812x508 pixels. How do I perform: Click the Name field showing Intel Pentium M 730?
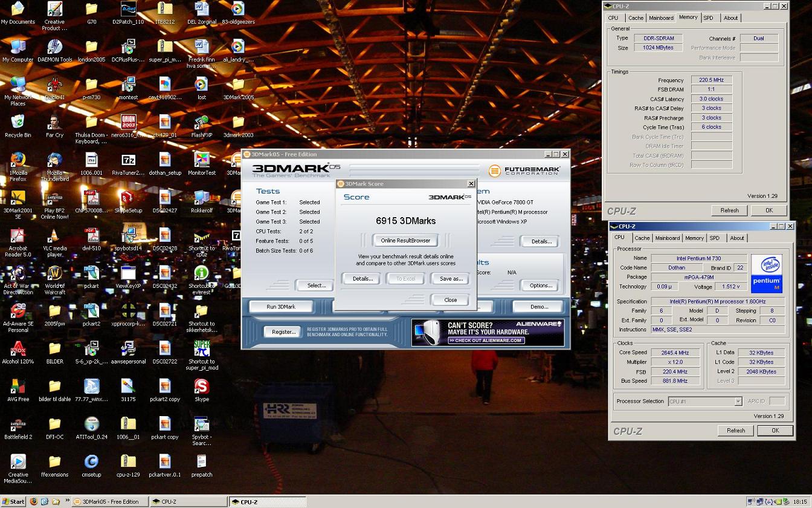(698, 258)
